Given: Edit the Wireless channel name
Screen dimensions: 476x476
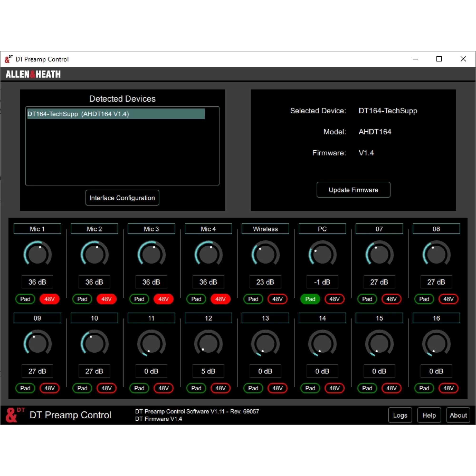Looking at the screenshot, I should click(265, 229).
